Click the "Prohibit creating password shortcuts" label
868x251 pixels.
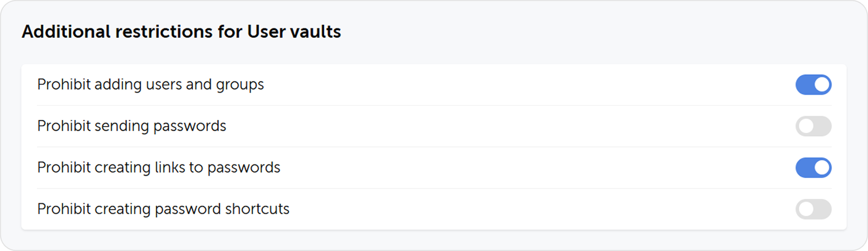(x=163, y=209)
